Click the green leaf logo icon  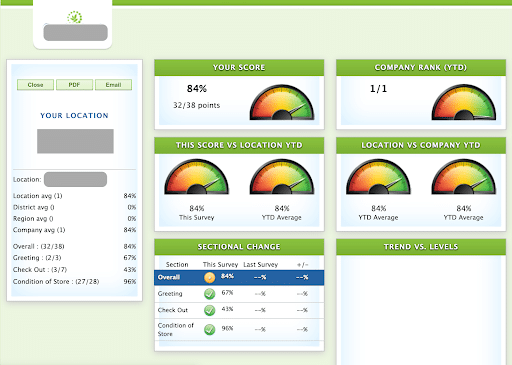point(75,17)
